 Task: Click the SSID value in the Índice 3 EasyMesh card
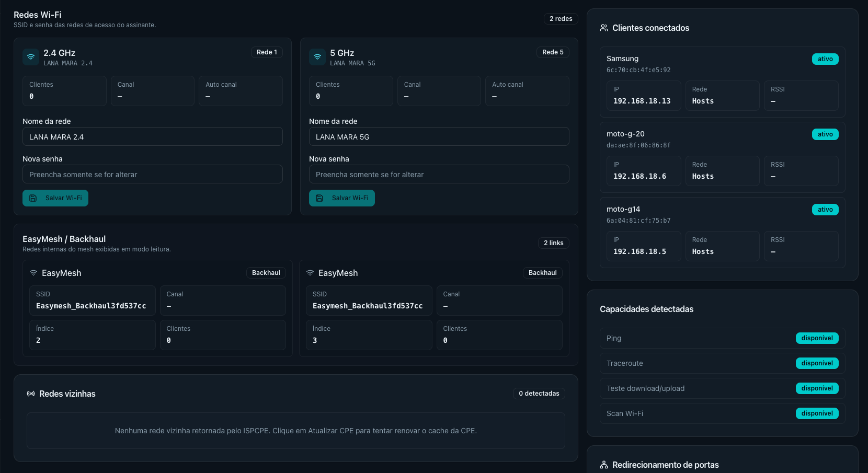(x=368, y=306)
